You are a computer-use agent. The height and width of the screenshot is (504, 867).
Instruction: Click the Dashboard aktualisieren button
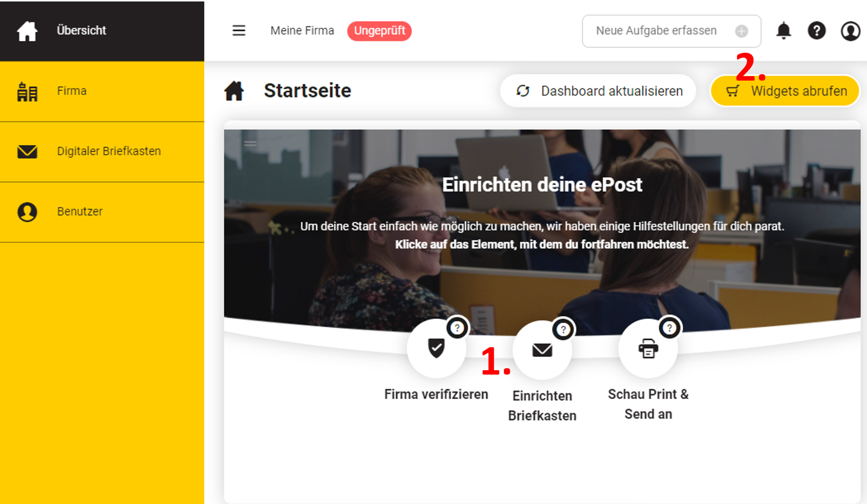pyautogui.click(x=598, y=91)
